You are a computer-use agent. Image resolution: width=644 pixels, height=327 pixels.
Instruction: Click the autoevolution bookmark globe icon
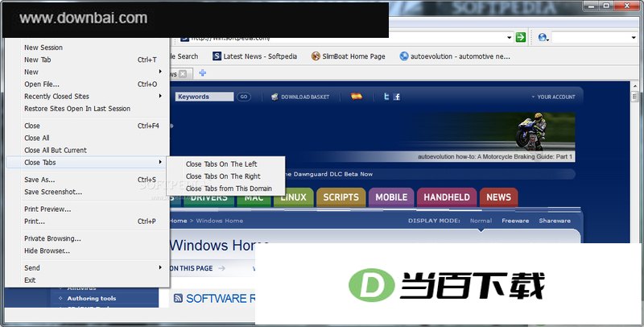pos(404,56)
